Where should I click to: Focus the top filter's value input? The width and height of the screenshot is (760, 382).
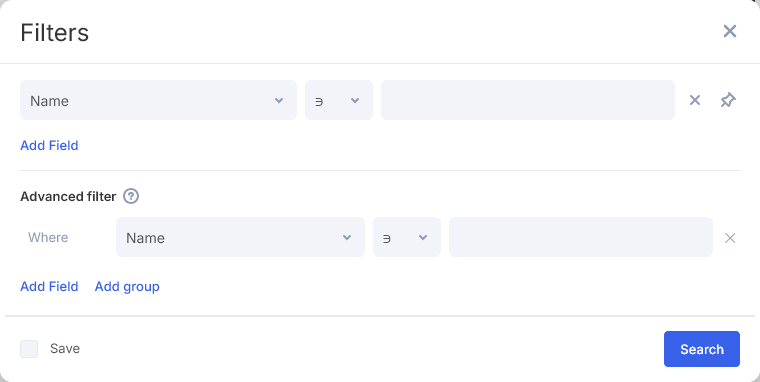(x=528, y=100)
